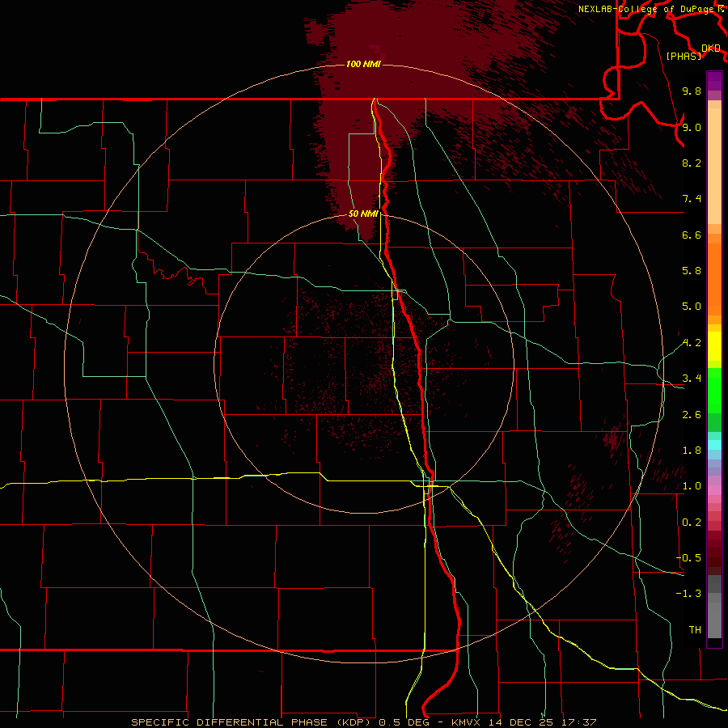
Task: Click the 1.0 color scale value
Action: 692,486
